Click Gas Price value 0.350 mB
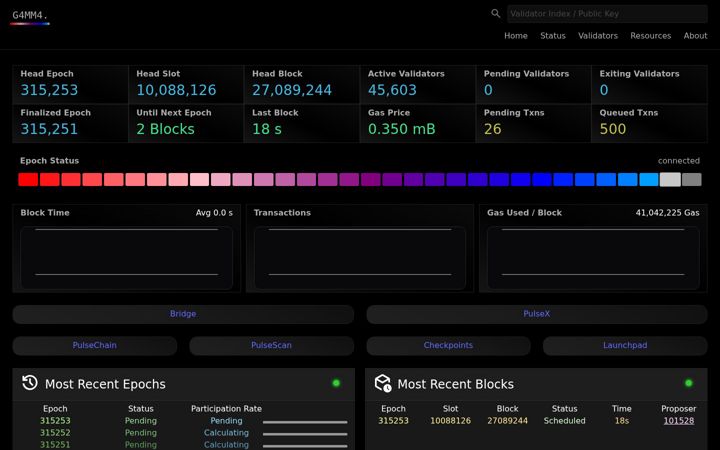This screenshot has height=450, width=720. [402, 129]
